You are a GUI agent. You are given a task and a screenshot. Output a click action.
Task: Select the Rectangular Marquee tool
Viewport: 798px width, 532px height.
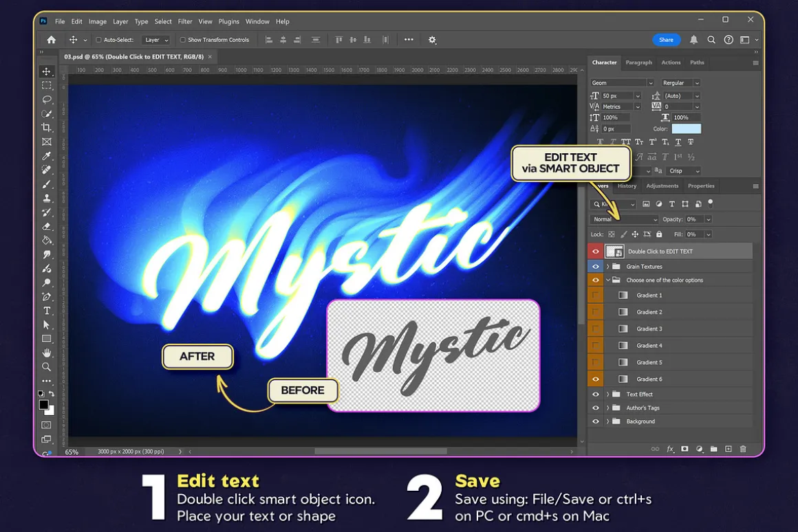47,85
